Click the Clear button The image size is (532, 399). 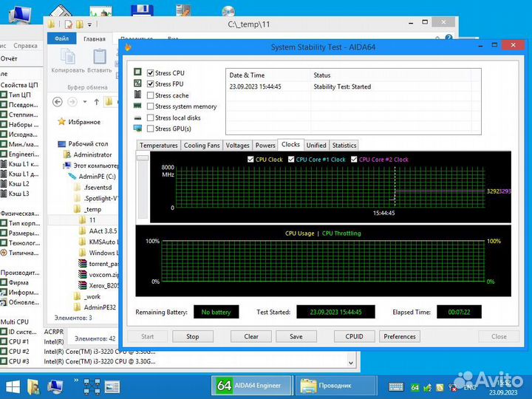coord(251,337)
